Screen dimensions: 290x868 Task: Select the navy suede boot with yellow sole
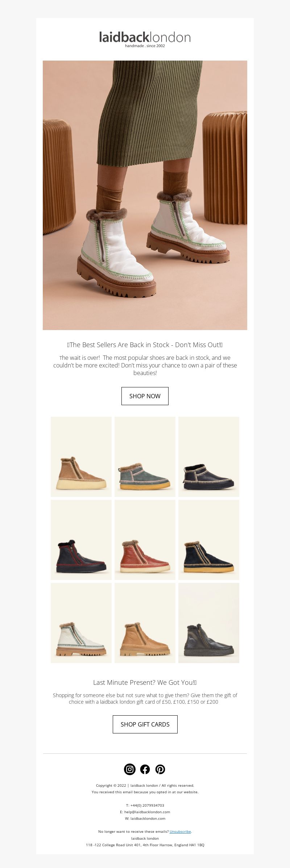209,540
